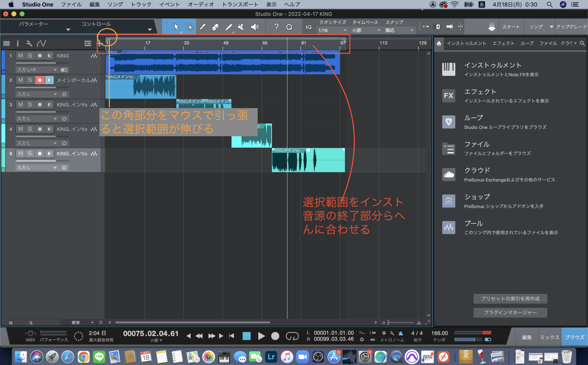Image resolution: width=588 pixels, height=365 pixels.
Task: Activate the Listen speaker tool
Action: pos(254,27)
